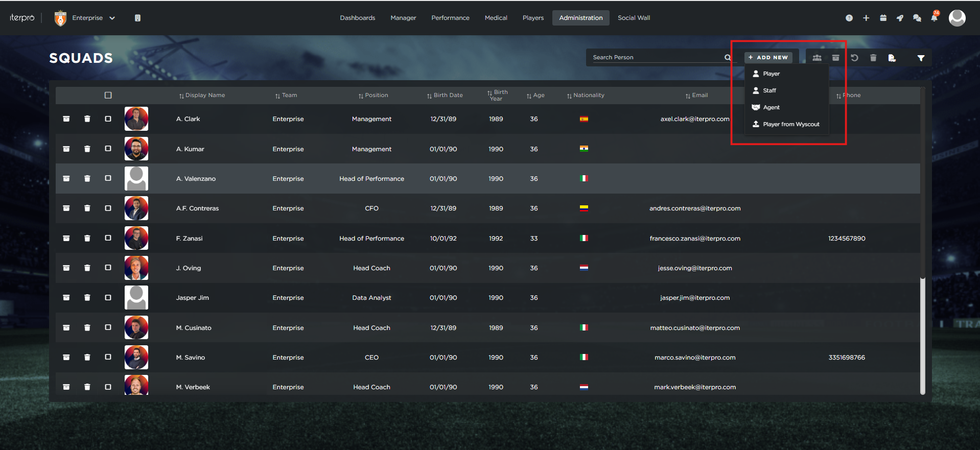The width and height of the screenshot is (980, 450).
Task: Expand the Enterprise team dropdown
Action: tap(112, 18)
